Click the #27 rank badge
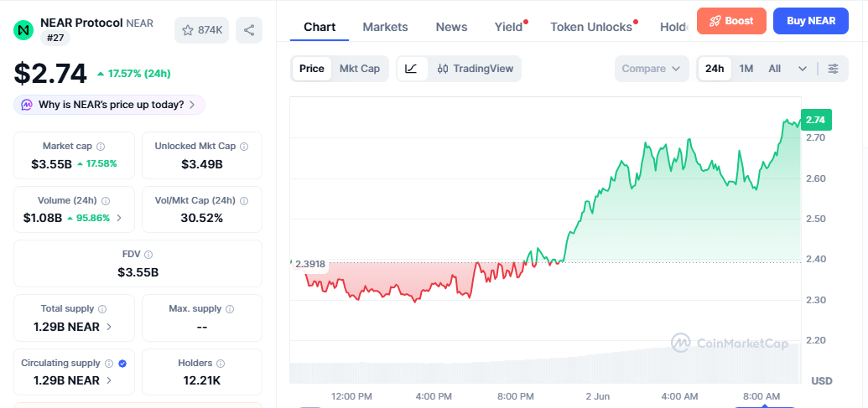The image size is (868, 408). click(55, 39)
